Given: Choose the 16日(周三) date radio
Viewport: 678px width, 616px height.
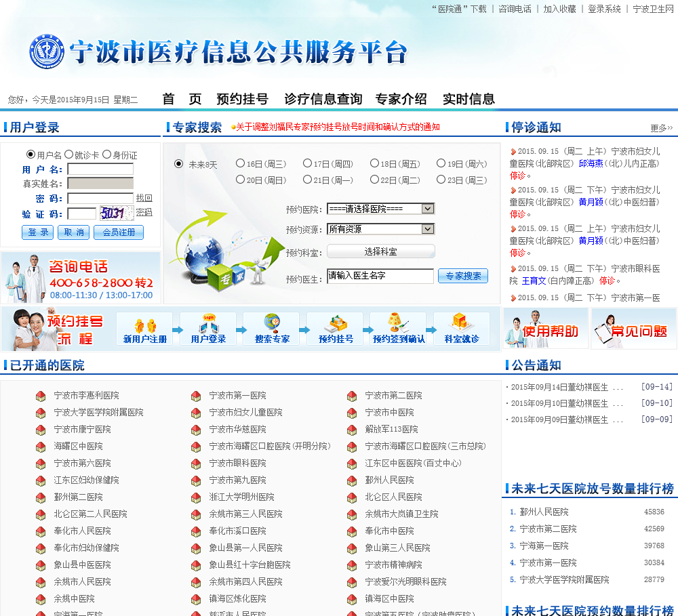Looking at the screenshot, I should click(x=240, y=163).
